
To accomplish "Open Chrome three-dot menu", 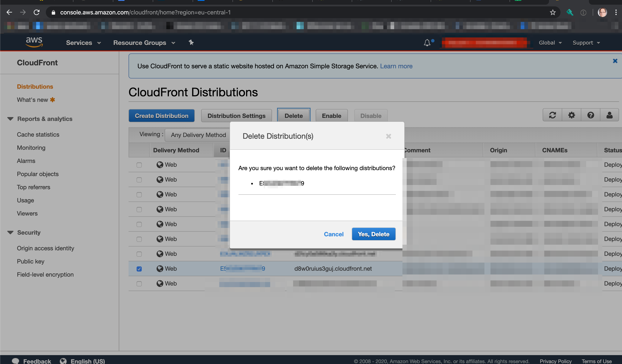I will [616, 12].
